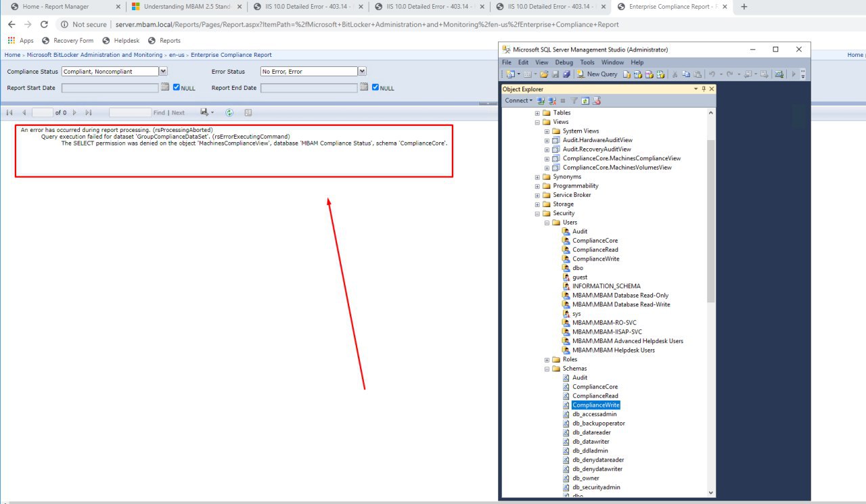
Task: Expand the Tables node
Action: [x=538, y=113]
